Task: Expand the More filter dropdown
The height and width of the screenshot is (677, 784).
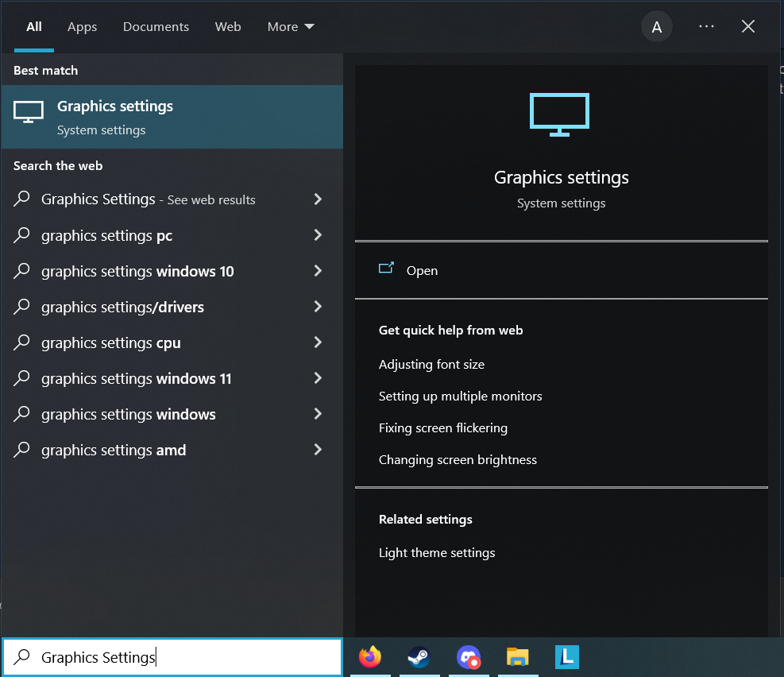Action: pos(291,27)
